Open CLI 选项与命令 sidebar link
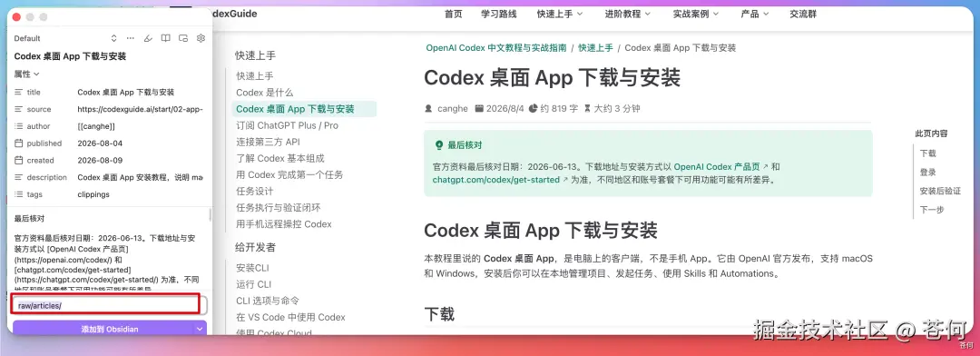The height and width of the screenshot is (356, 980). click(x=268, y=301)
